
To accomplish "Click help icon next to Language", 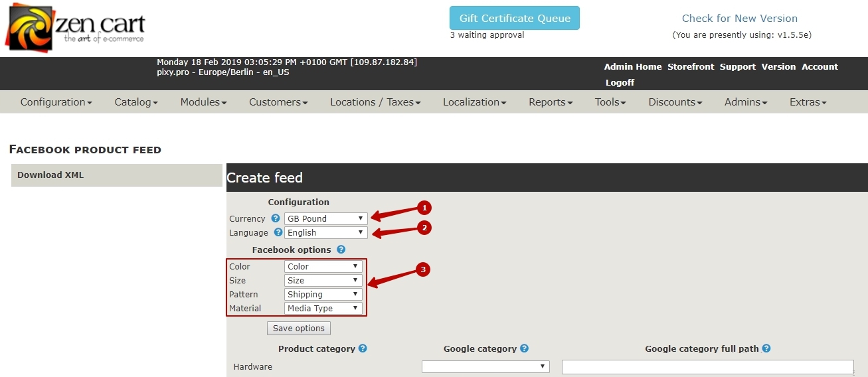I will point(278,232).
